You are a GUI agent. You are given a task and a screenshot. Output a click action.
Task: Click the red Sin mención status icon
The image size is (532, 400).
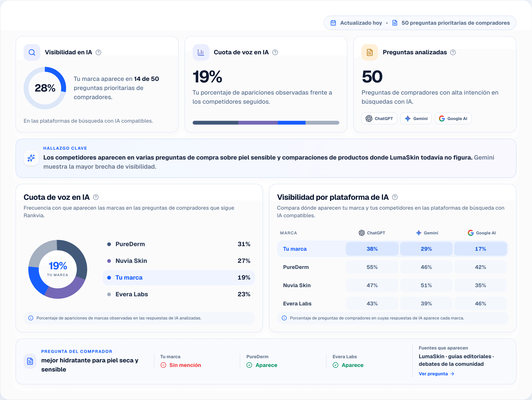pyautogui.click(x=163, y=365)
